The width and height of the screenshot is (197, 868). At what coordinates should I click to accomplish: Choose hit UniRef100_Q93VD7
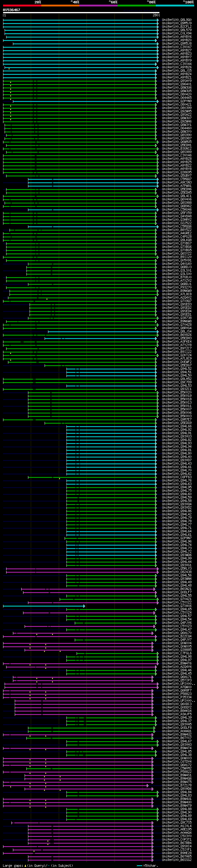point(177,460)
